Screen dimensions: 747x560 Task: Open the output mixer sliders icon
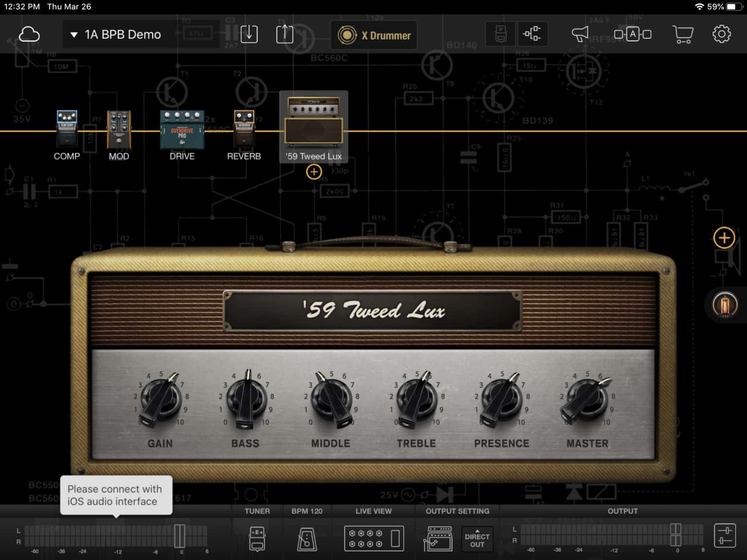725,536
